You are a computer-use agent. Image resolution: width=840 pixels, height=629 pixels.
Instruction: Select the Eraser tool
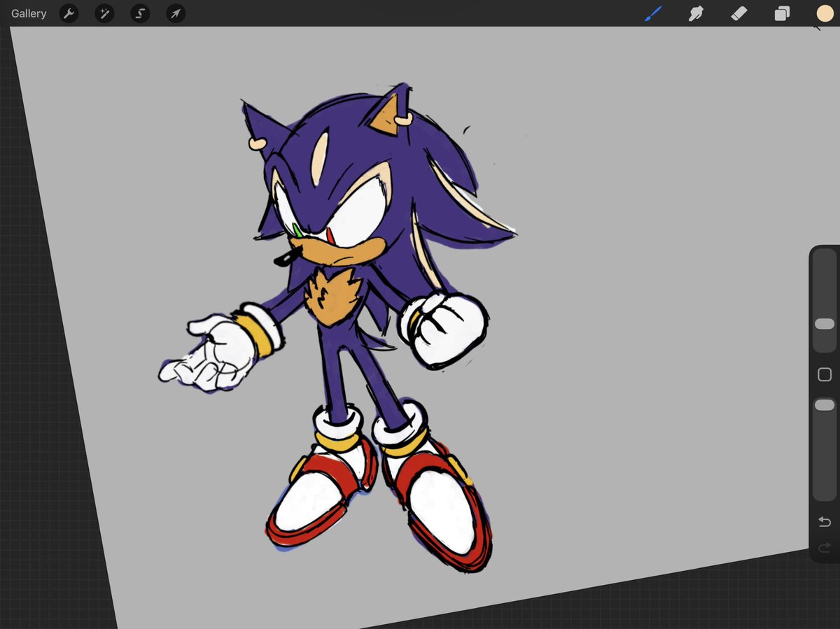coord(739,13)
